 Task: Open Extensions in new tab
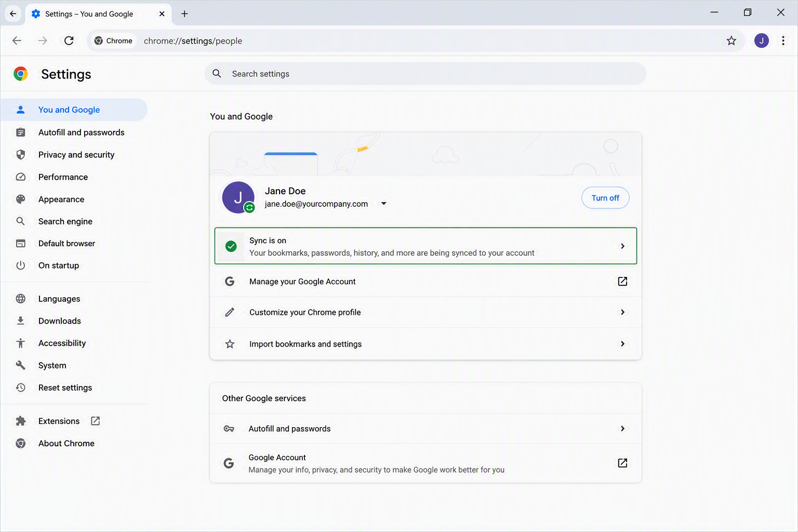tap(74, 421)
